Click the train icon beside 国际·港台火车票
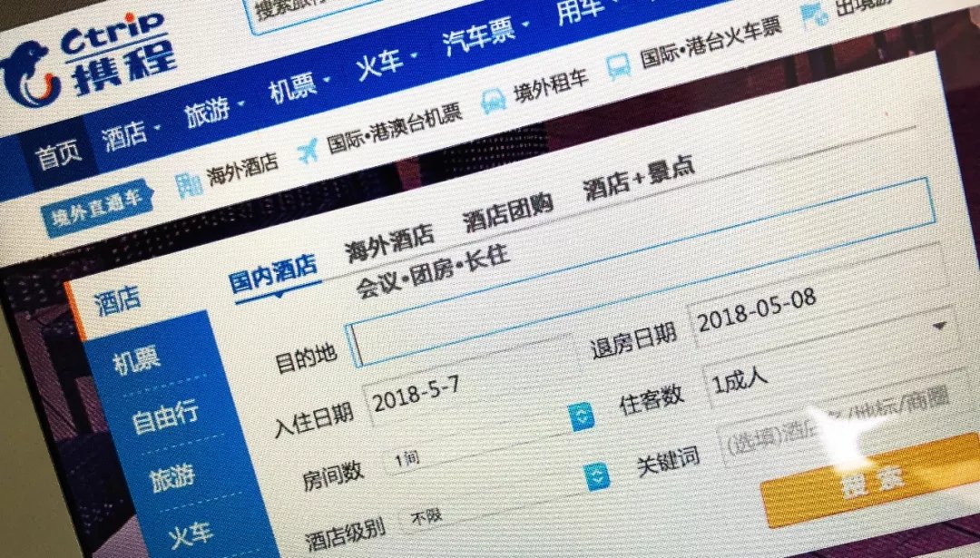The width and height of the screenshot is (980, 558). [619, 67]
